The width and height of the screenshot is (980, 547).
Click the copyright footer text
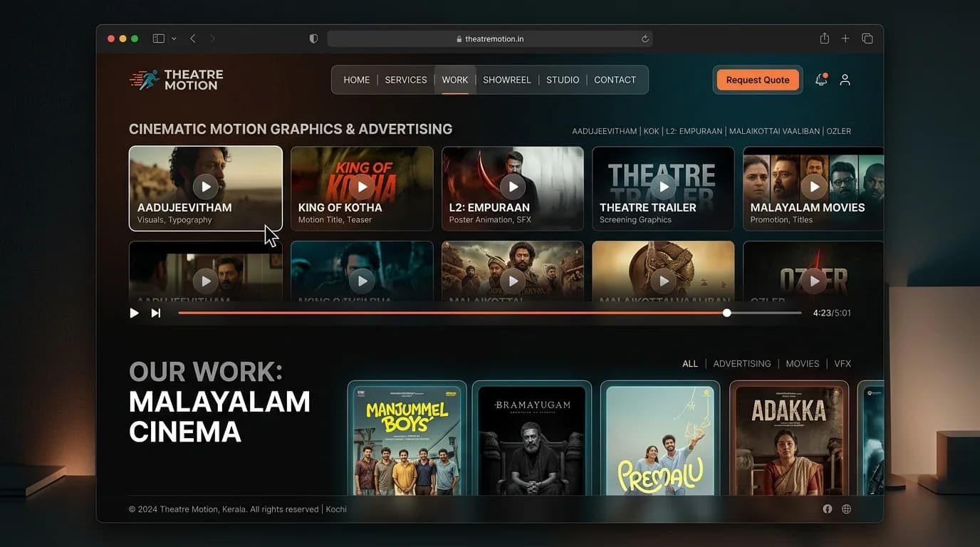tap(238, 509)
